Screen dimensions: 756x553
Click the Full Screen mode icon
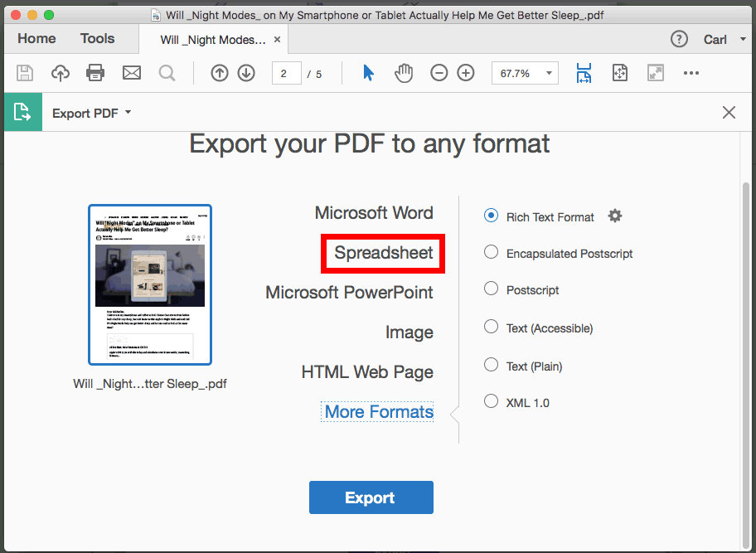pos(656,73)
